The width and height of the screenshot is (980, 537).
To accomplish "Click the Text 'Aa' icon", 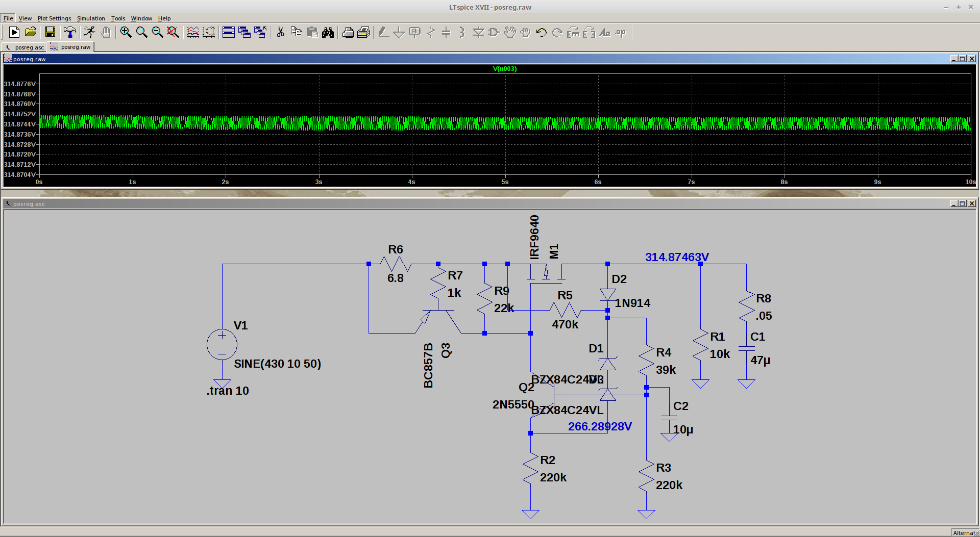I will tap(605, 33).
